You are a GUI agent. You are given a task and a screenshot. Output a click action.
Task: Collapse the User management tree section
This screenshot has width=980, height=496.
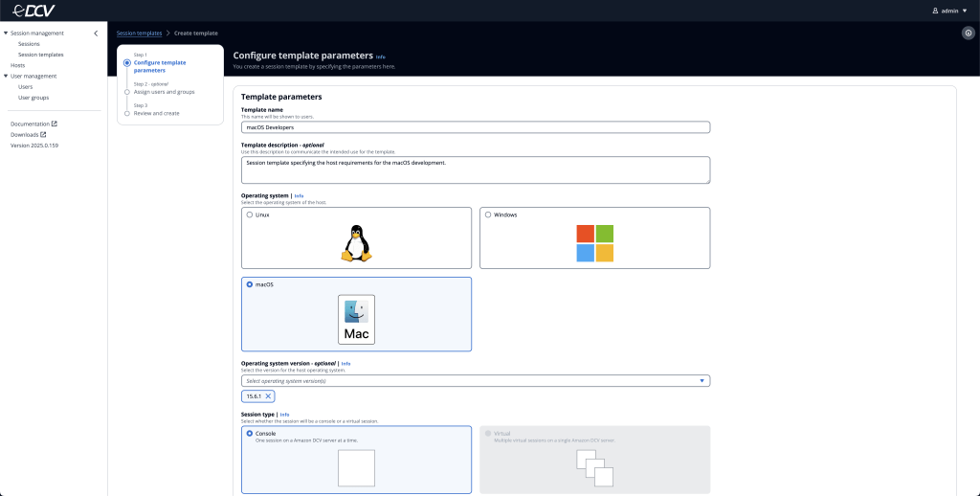coord(6,76)
